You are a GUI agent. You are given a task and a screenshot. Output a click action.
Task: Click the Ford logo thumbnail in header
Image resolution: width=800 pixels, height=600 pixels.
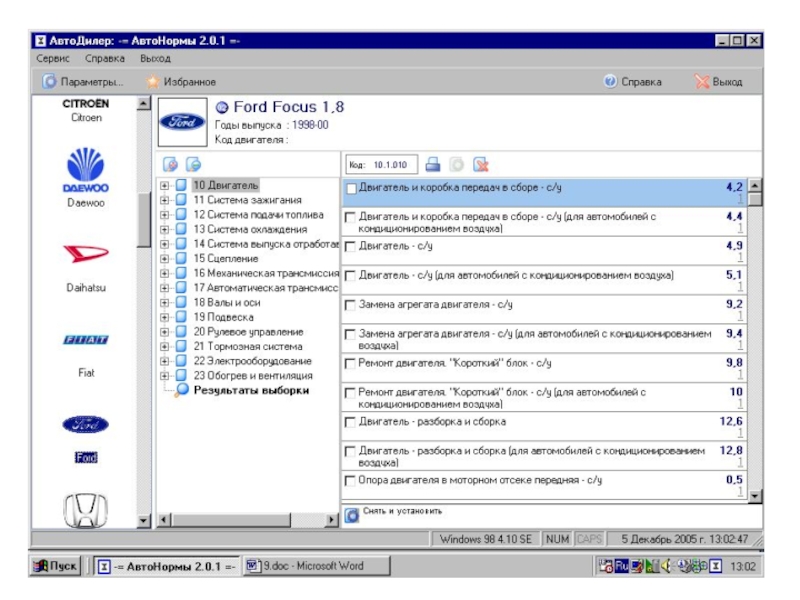click(183, 122)
